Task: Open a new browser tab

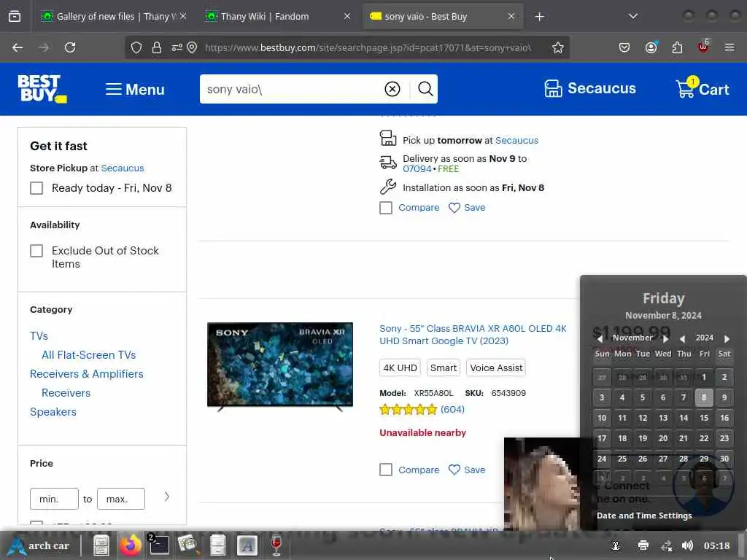Action: [x=539, y=17]
